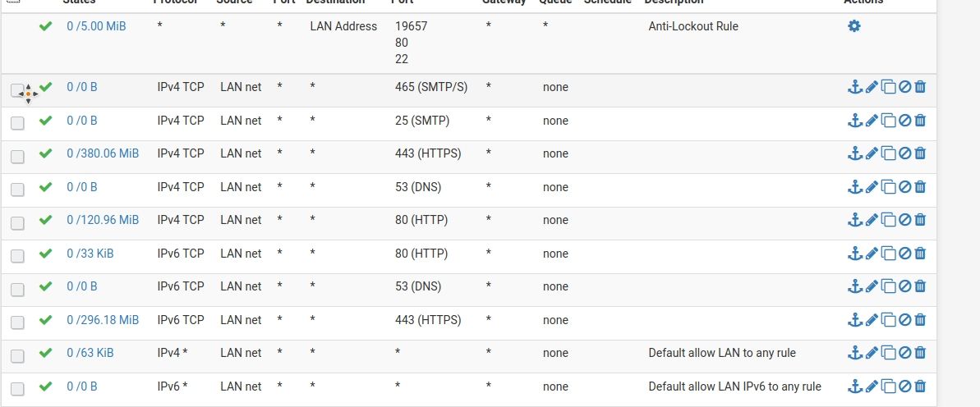980x407 pixels.
Task: Edit the IPv6 80 (HTTP) rule
Action: point(872,254)
